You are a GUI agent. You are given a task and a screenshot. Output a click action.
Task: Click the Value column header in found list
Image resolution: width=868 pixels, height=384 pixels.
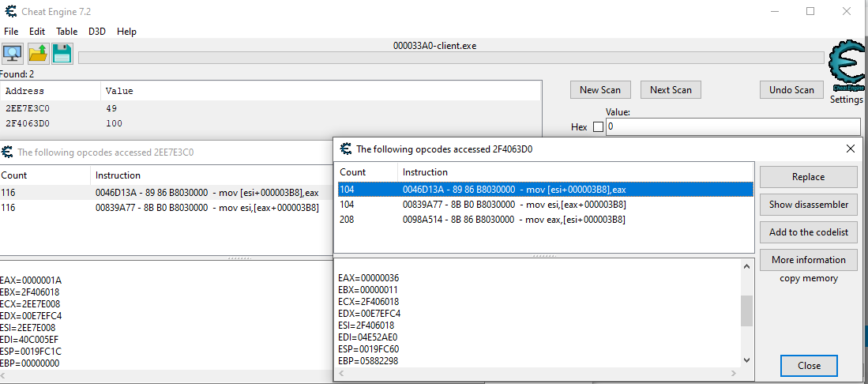(x=321, y=91)
